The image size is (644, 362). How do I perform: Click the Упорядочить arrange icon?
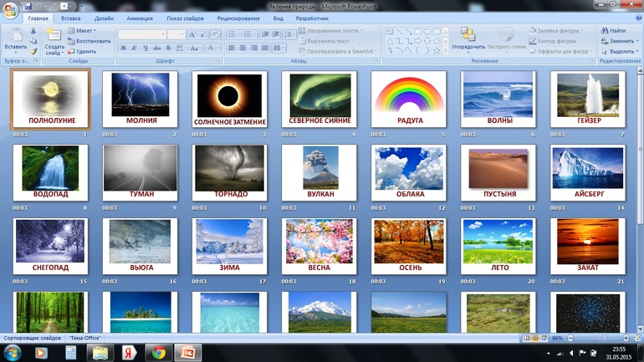point(468,35)
